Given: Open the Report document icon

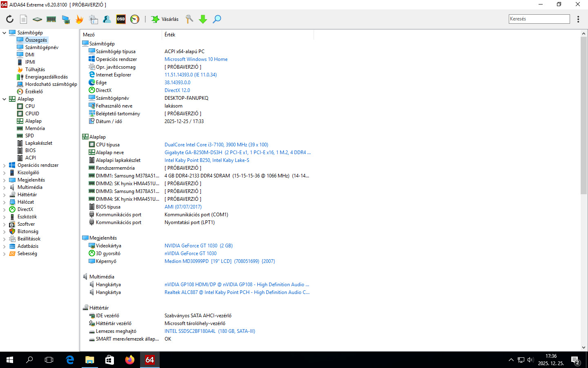Looking at the screenshot, I should (24, 19).
